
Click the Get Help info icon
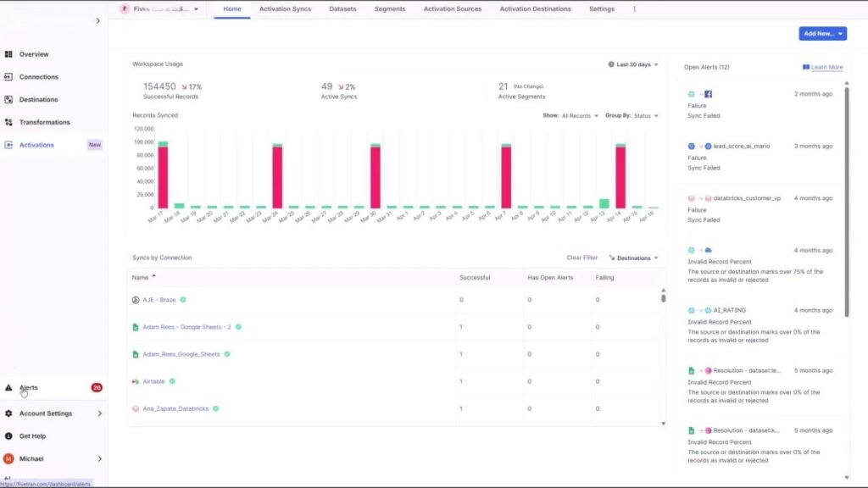pyautogui.click(x=8, y=436)
